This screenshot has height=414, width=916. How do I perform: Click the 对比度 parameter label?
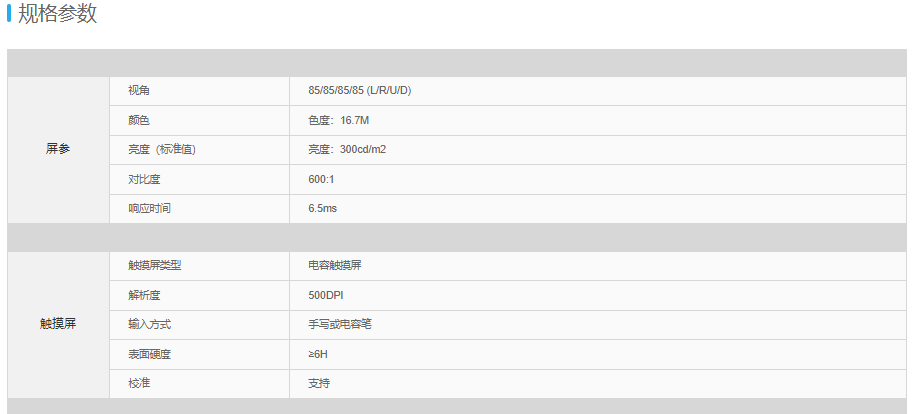tap(144, 180)
